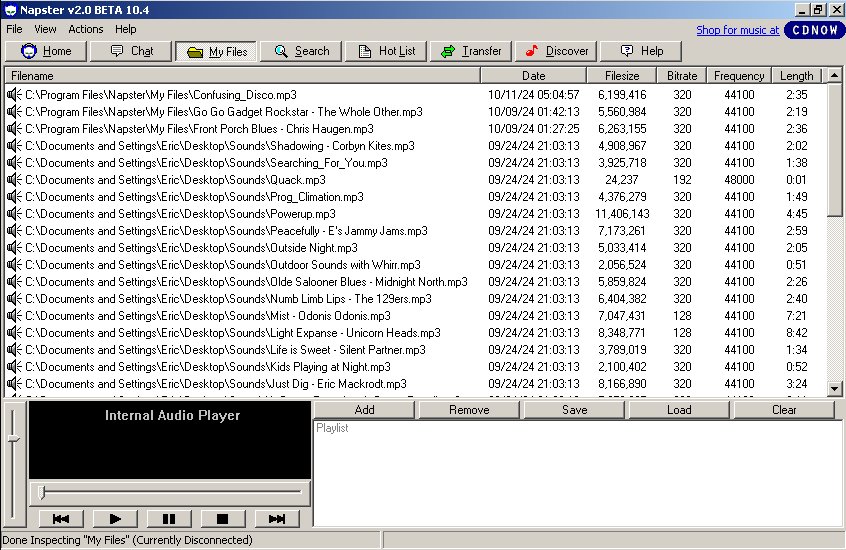This screenshot has height=550, width=846.
Task: Open the View menu
Action: [x=45, y=29]
